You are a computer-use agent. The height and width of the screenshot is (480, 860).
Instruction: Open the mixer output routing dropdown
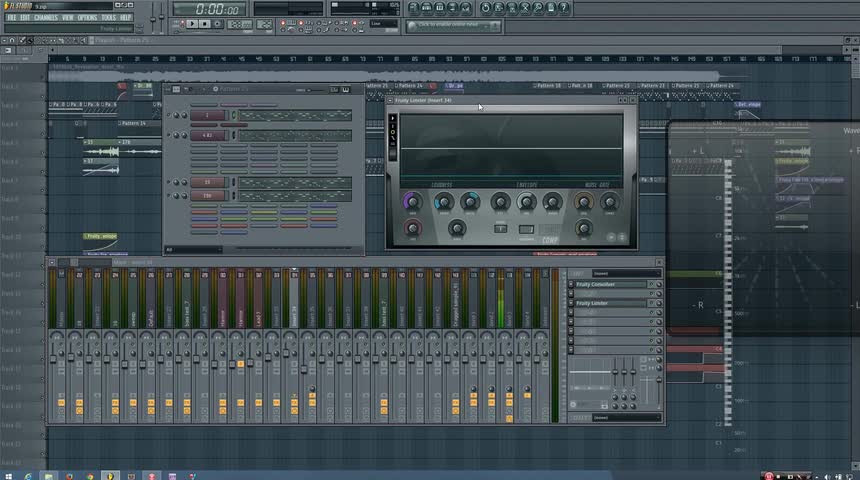point(624,417)
